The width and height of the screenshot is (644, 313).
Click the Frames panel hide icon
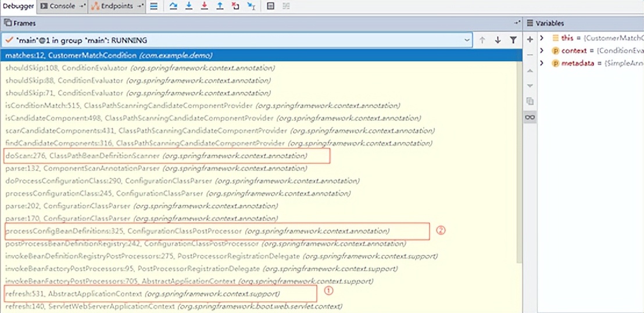pos(517,23)
